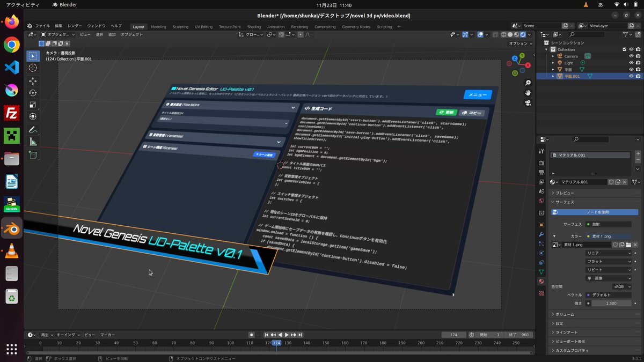Select the 3D Cursor tool
This screenshot has width=644, height=362.
coord(33,68)
